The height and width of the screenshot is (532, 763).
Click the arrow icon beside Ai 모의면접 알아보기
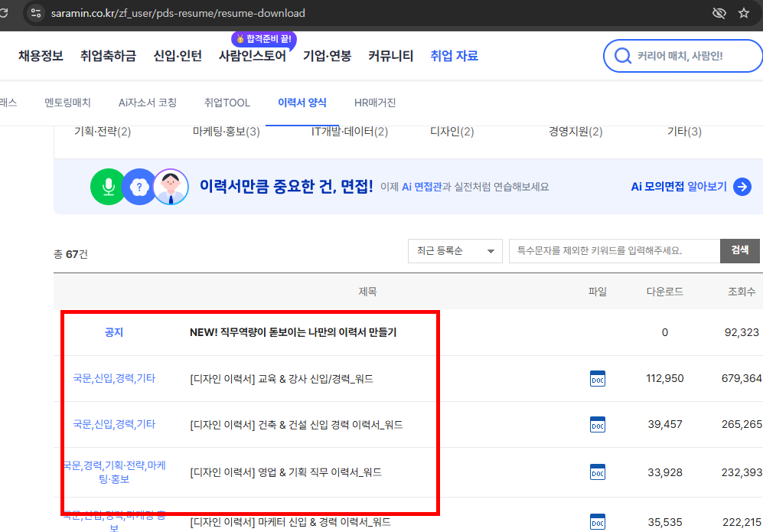coord(740,186)
